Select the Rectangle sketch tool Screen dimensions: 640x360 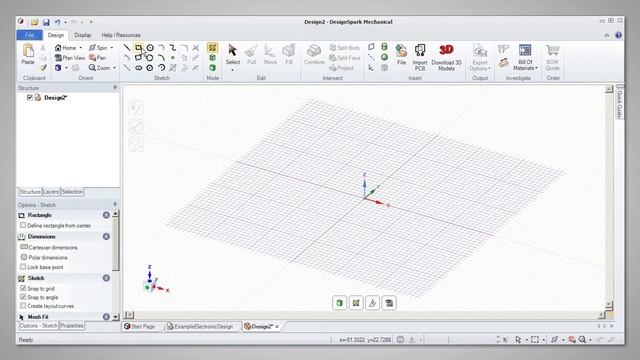(x=138, y=48)
